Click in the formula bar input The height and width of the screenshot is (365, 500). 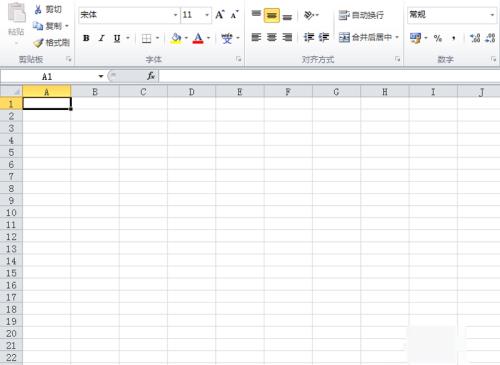click(329, 77)
